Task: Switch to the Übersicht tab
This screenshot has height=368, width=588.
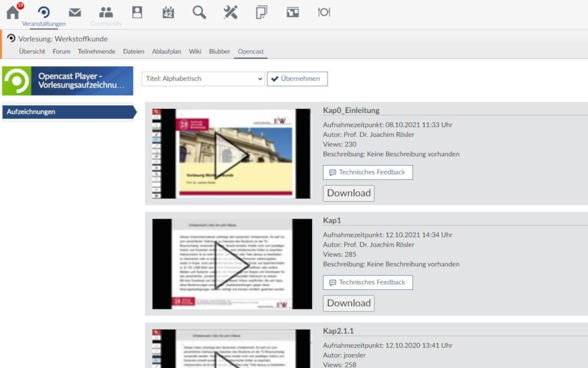Action: pyautogui.click(x=32, y=52)
